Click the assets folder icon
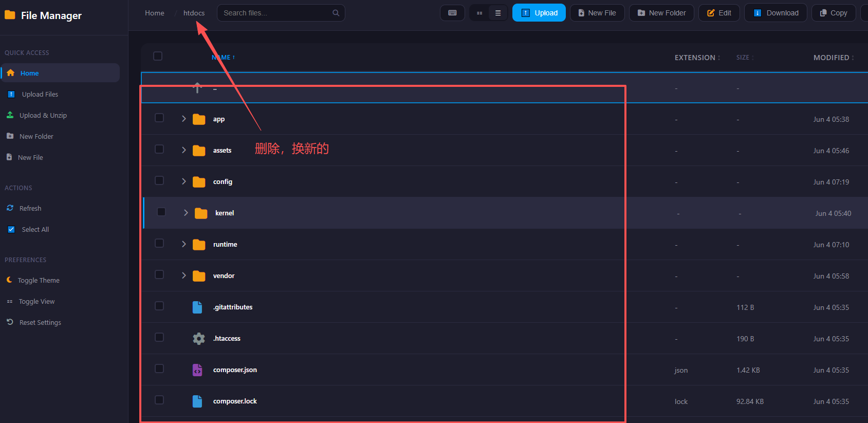The width and height of the screenshot is (868, 423). 199,151
